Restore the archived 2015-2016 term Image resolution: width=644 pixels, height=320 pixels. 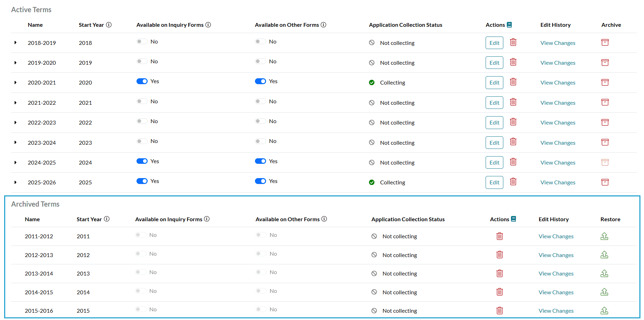604,311
